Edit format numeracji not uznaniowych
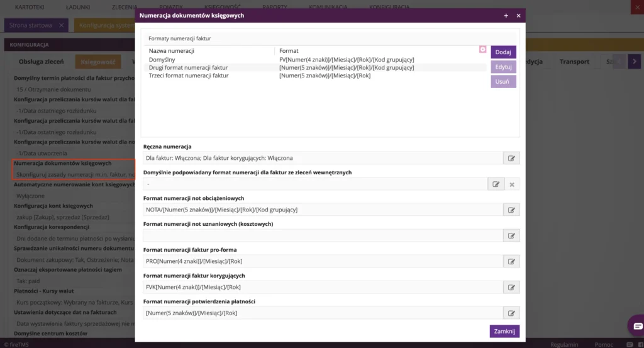Viewport: 644px width, 348px height. 511,236
